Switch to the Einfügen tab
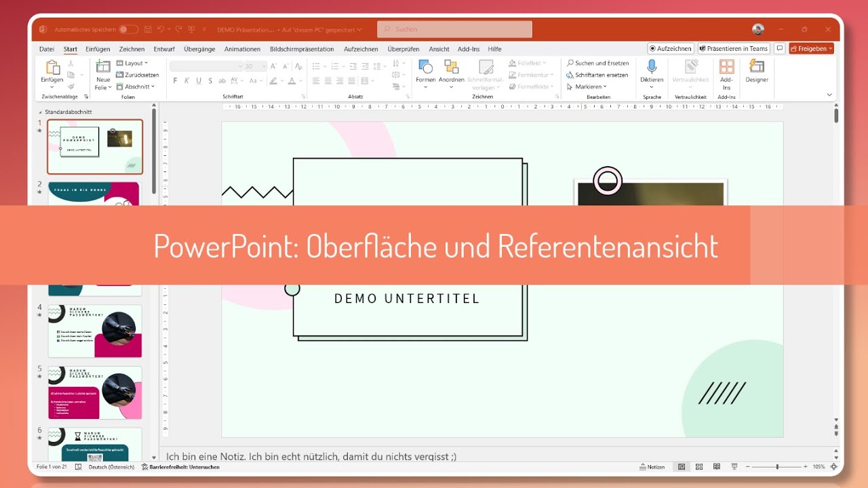The width and height of the screenshot is (868, 488). pyautogui.click(x=98, y=49)
